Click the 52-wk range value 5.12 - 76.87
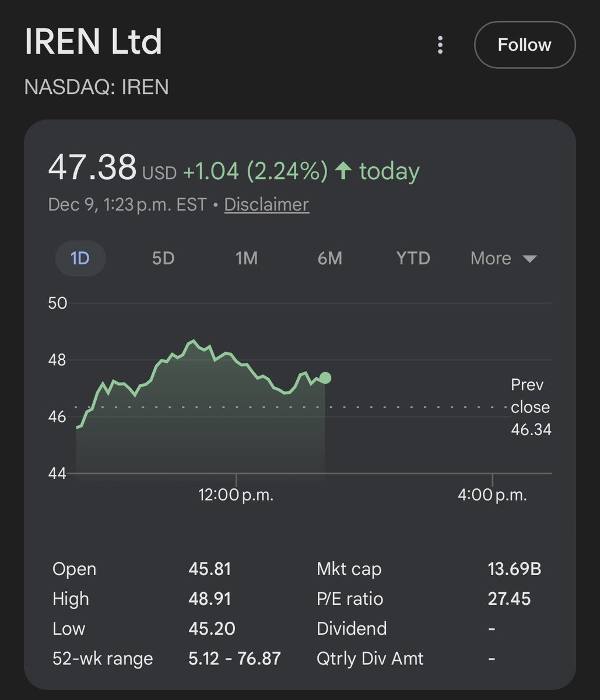This screenshot has width=600, height=700. (235, 659)
